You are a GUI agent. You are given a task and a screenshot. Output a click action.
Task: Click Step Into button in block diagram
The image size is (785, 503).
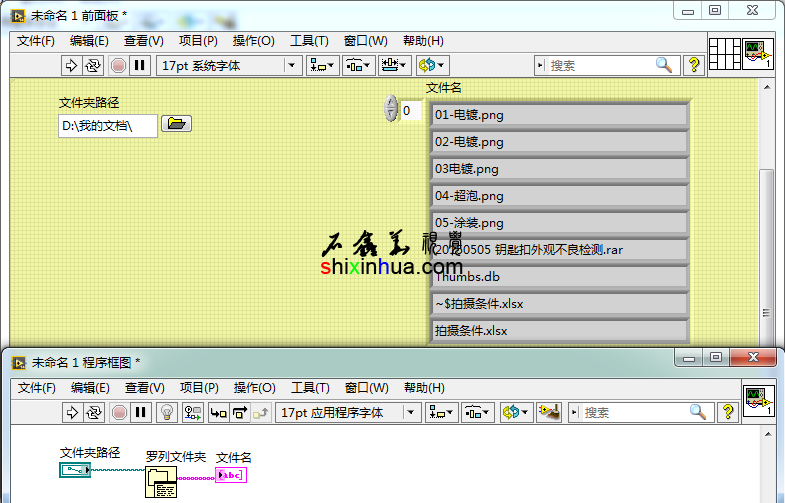tap(218, 412)
